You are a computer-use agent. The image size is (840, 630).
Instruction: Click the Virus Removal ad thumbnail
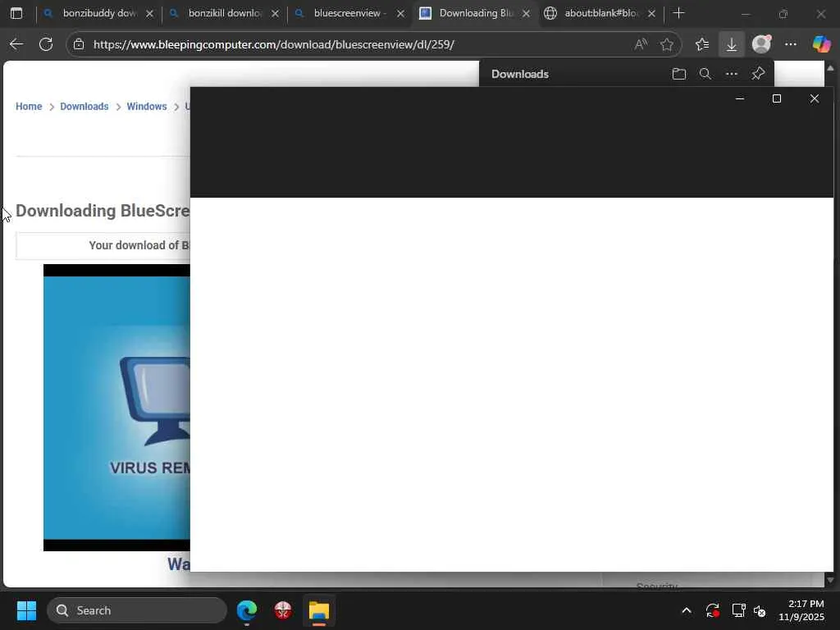116,408
